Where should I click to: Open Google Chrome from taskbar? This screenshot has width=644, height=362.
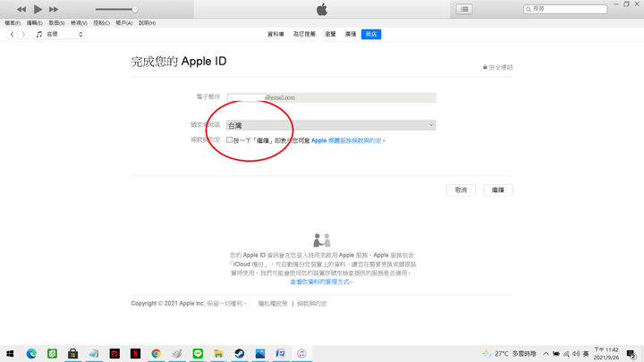pyautogui.click(x=156, y=353)
